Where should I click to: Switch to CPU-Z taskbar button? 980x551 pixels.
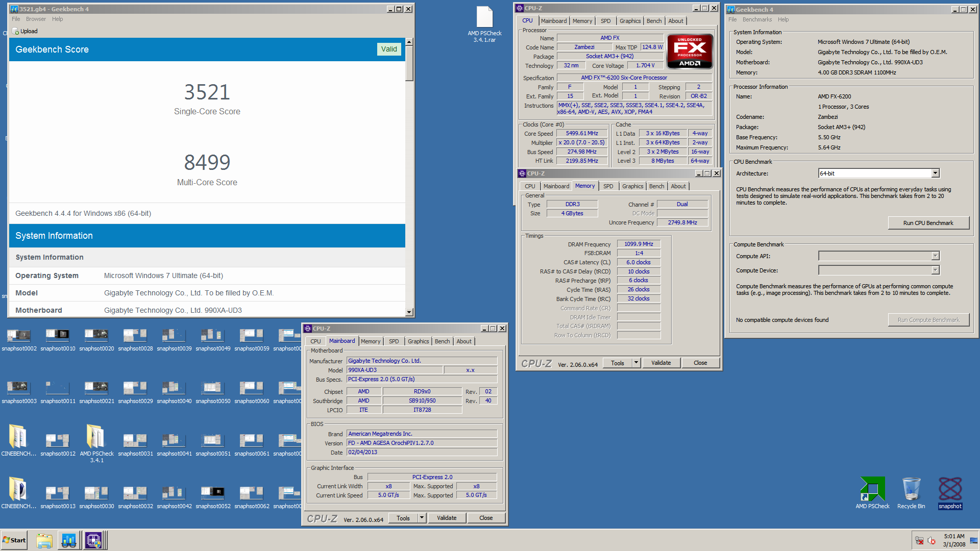coord(94,540)
